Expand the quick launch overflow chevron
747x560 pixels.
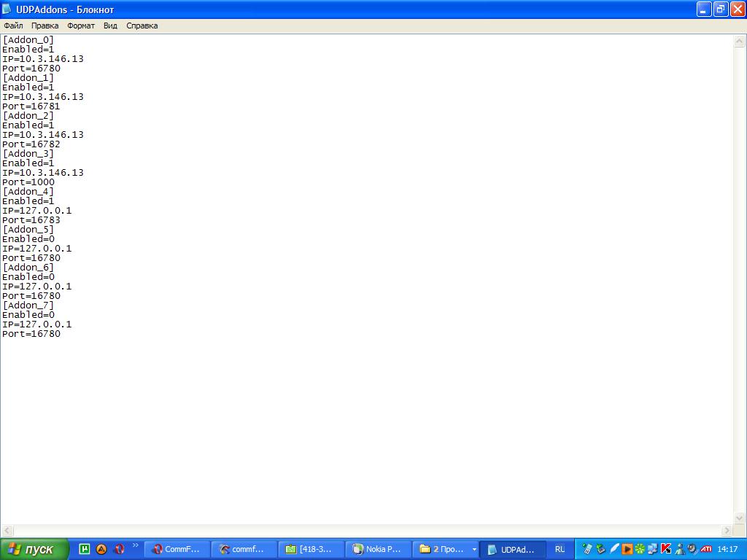(136, 545)
